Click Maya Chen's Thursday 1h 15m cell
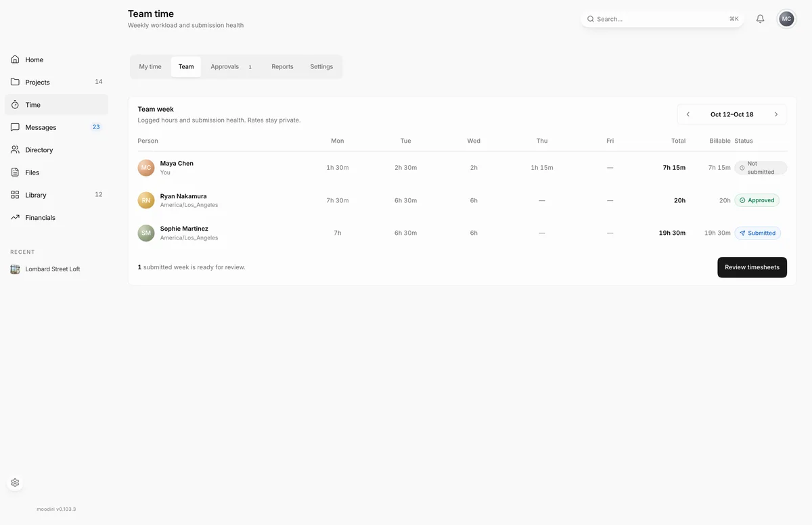The height and width of the screenshot is (525, 812). tap(542, 168)
